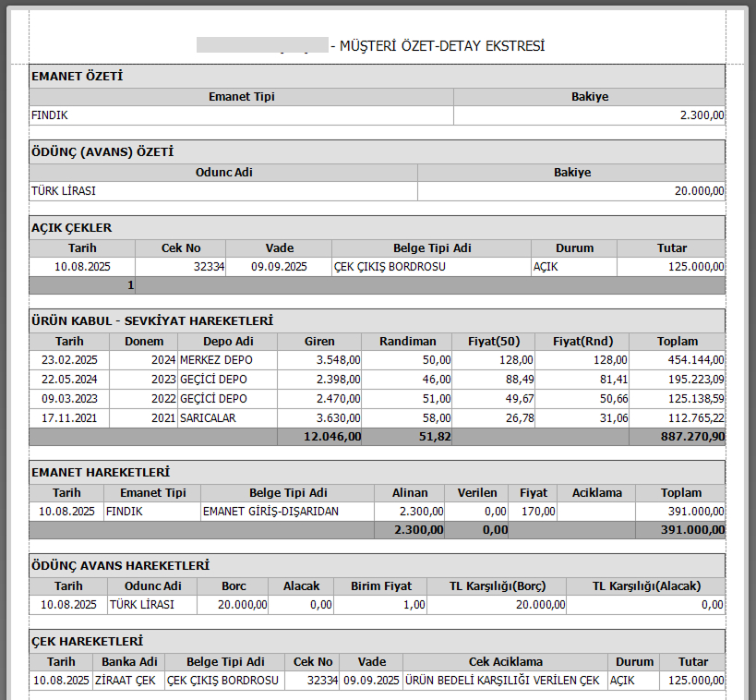Select the ÇEK HAREKETLERİ section header

pyautogui.click(x=87, y=641)
